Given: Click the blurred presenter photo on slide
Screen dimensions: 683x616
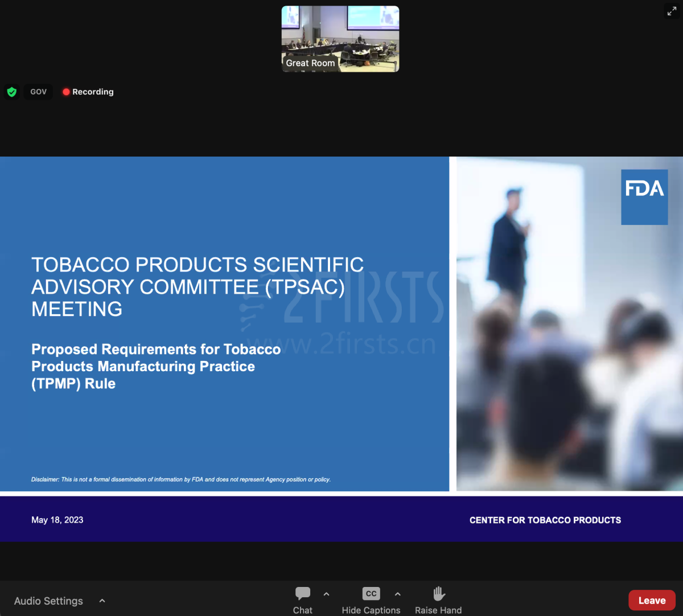Looking at the screenshot, I should coord(570,323).
